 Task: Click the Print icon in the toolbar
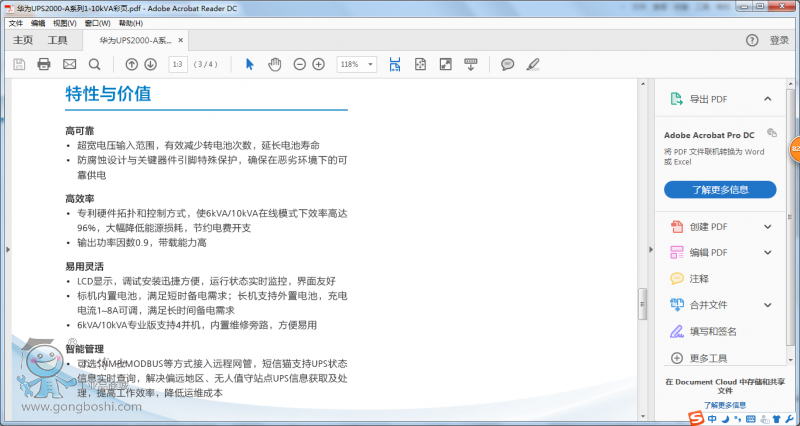point(44,64)
